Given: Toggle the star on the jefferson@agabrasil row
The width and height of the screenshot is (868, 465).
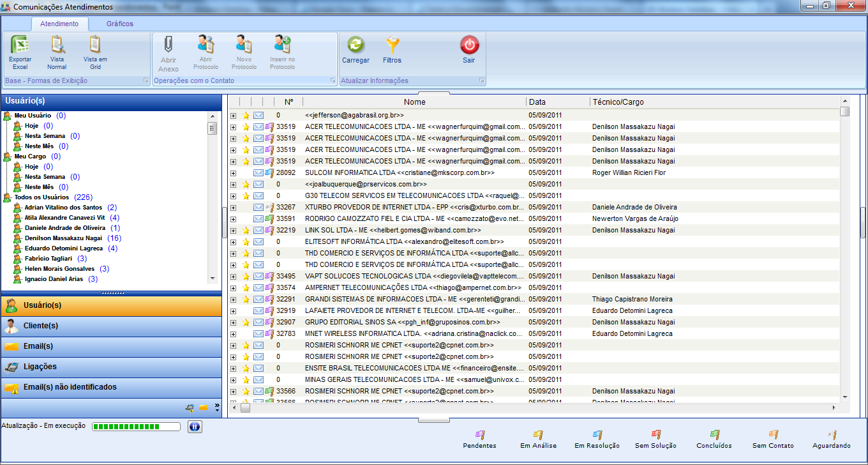Looking at the screenshot, I should 246,116.
